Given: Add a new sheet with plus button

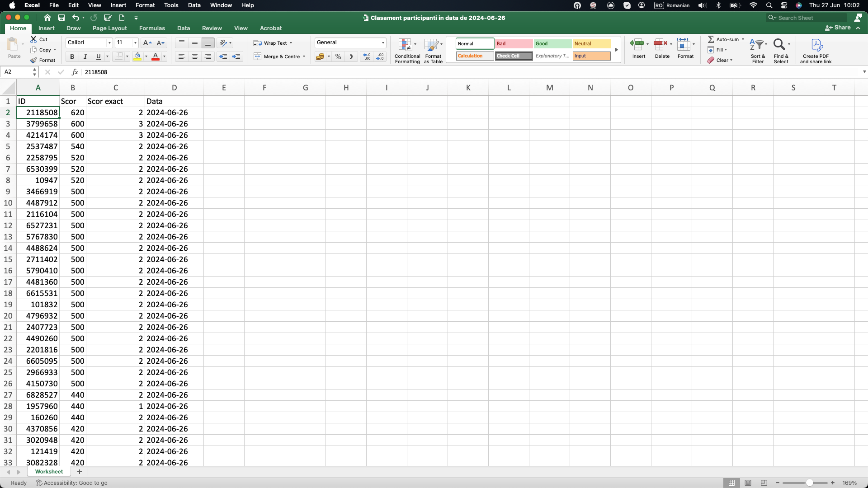Looking at the screenshot, I should click(80, 472).
